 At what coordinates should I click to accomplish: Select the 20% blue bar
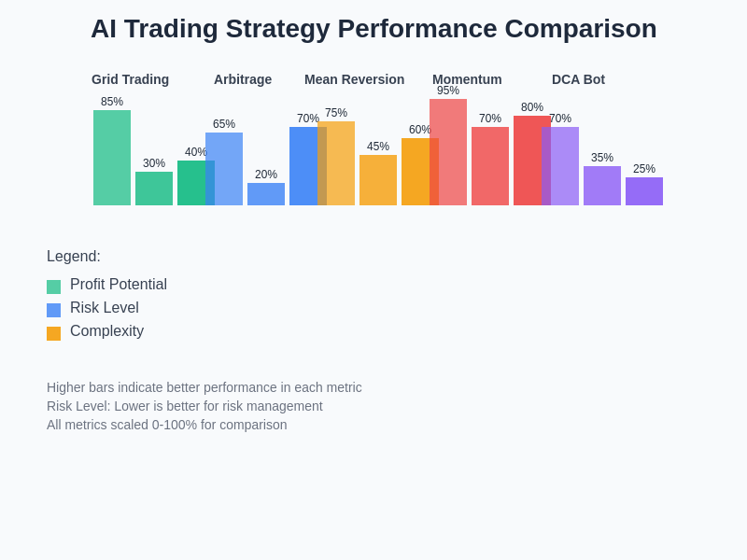coord(266,194)
